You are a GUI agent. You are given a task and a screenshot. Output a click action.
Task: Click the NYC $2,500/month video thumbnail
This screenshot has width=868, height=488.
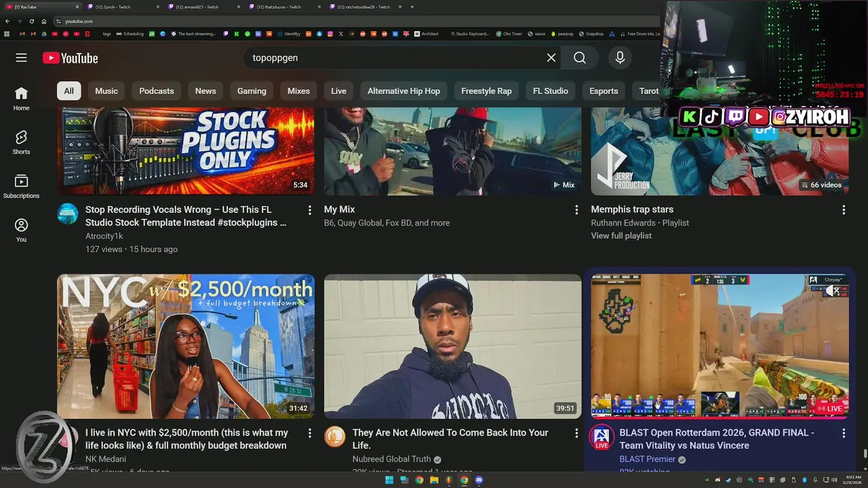click(186, 346)
